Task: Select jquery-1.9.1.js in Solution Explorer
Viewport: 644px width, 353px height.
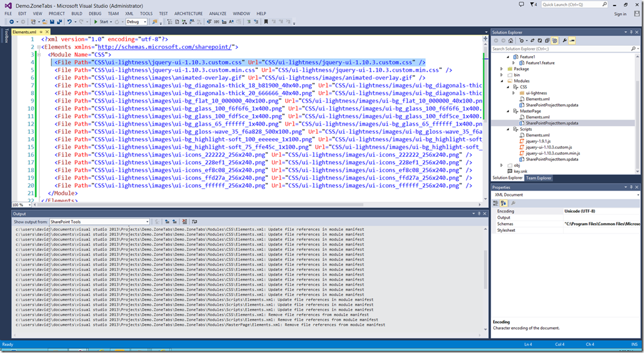Action: click(538, 141)
